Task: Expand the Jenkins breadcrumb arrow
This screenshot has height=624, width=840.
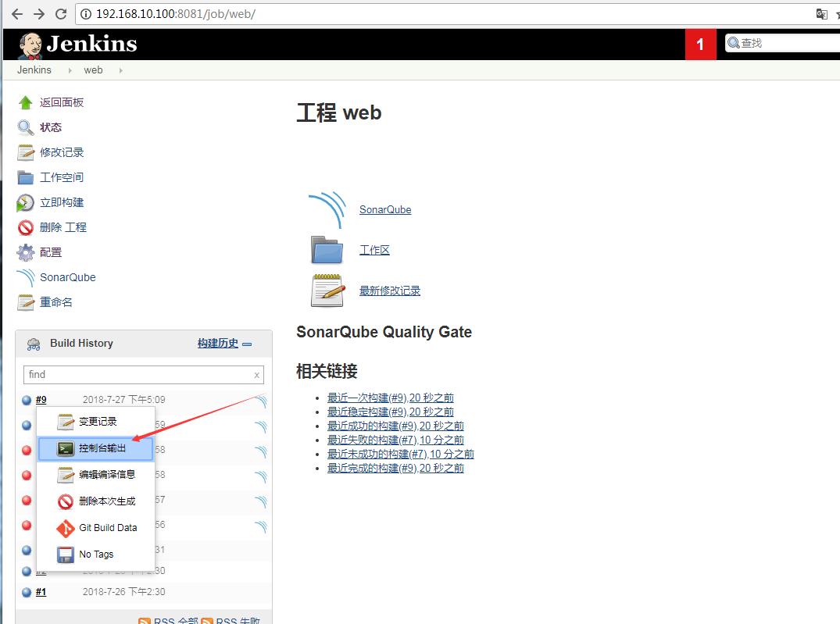Action: pyautogui.click(x=70, y=70)
